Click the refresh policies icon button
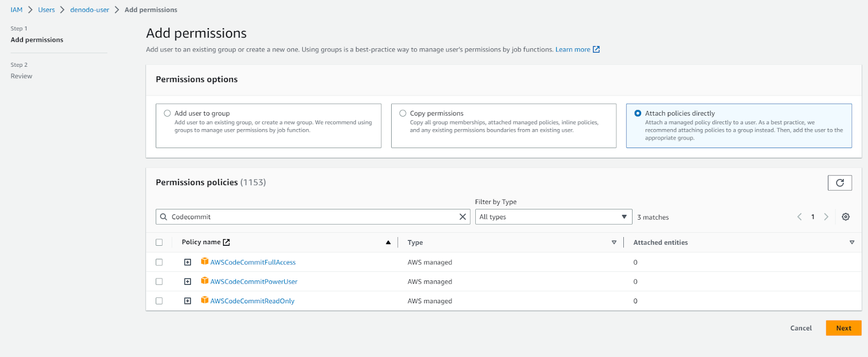 (840, 183)
